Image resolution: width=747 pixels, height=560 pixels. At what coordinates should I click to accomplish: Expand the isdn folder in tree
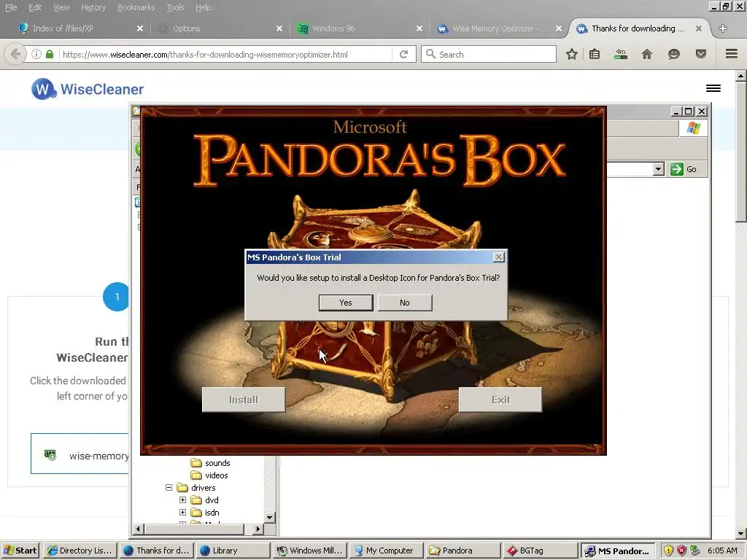point(182,513)
